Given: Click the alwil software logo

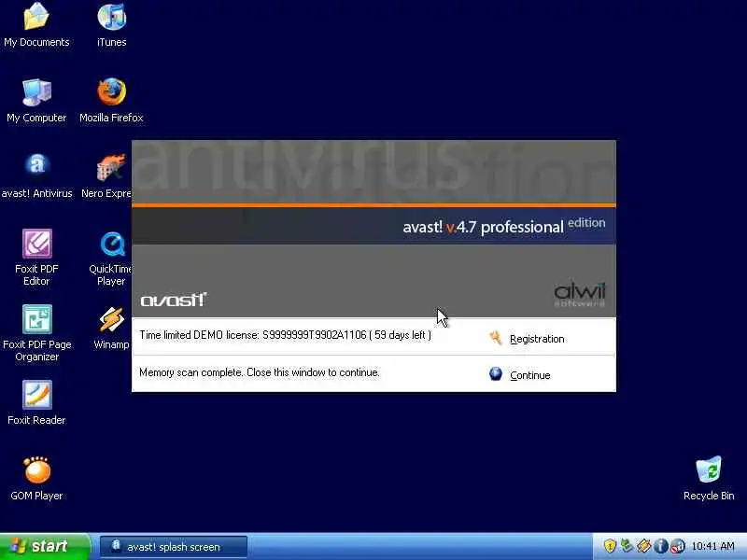Looking at the screenshot, I should tap(579, 295).
